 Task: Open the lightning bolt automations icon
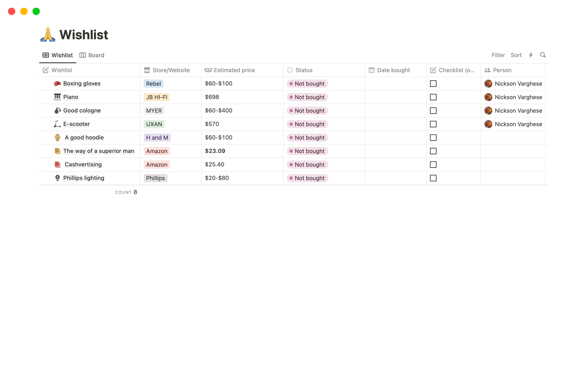(x=531, y=55)
